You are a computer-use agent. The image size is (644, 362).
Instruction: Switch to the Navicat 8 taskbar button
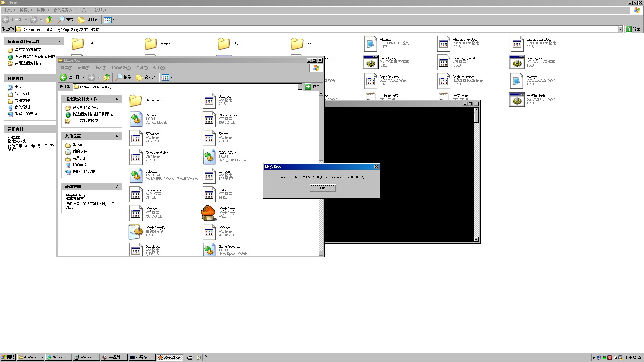58,357
